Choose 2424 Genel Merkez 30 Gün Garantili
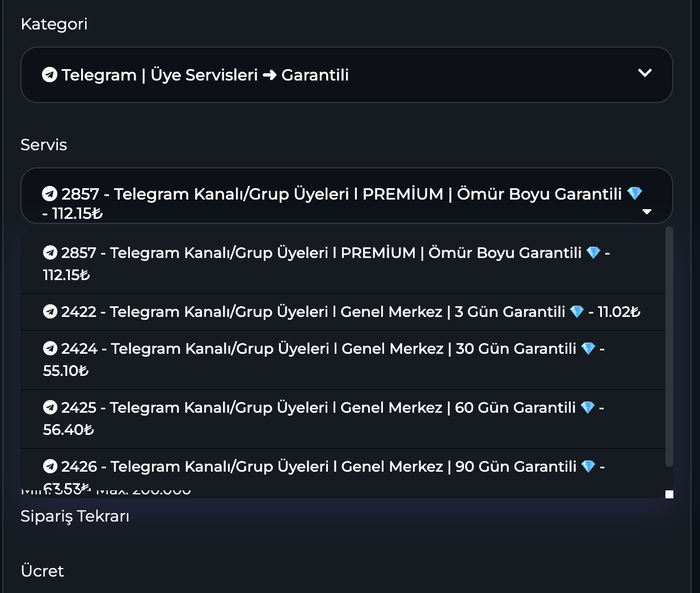This screenshot has height=593, width=700. pos(343,360)
